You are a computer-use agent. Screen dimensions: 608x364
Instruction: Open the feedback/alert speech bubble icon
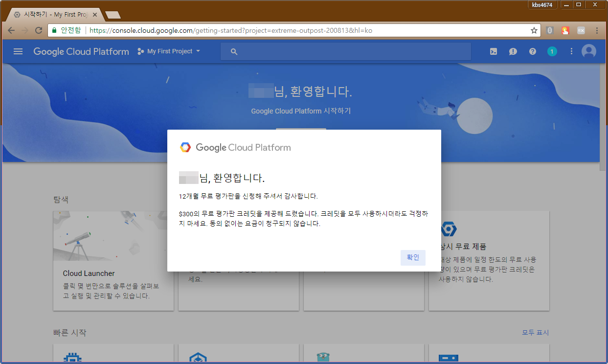[x=513, y=51]
